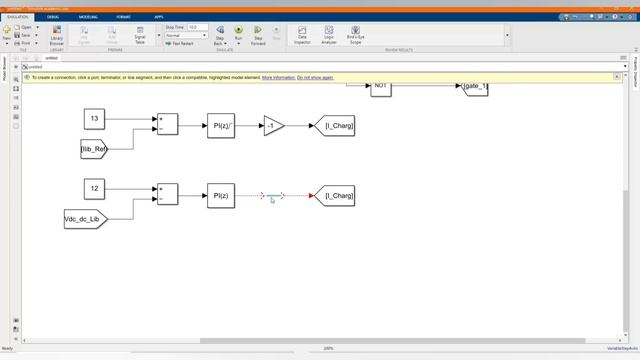Image resolution: width=640 pixels, height=360 pixels.
Task: Expand the Review Results gallery arrow
Action: point(507,36)
